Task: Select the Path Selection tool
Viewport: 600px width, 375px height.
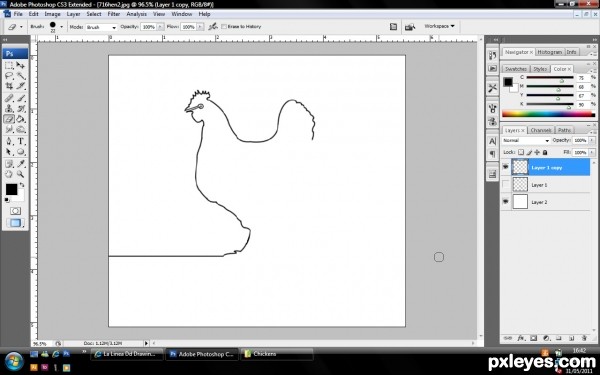Action: click(x=9, y=152)
